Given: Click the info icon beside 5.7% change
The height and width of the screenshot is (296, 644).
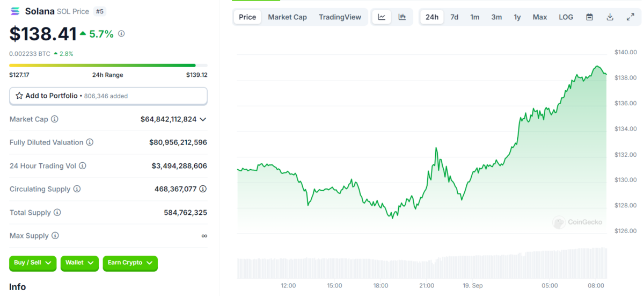Looking at the screenshot, I should [x=121, y=34].
